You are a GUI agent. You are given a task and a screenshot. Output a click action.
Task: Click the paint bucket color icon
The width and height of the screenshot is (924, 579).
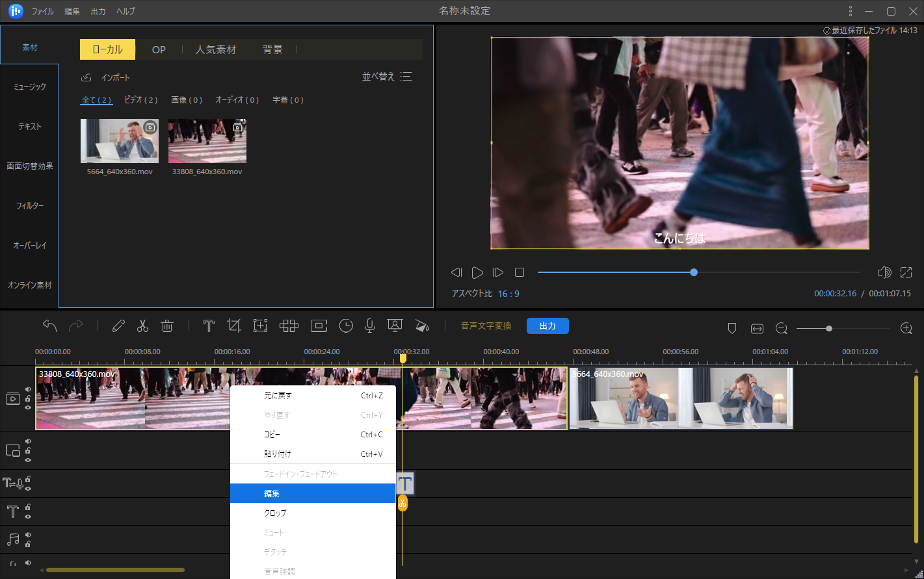422,326
